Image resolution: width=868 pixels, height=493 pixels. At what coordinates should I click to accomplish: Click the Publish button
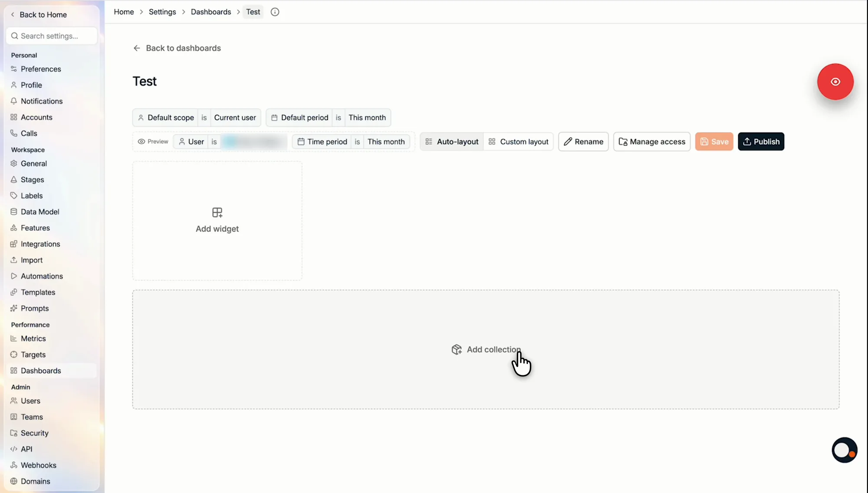coord(761,141)
